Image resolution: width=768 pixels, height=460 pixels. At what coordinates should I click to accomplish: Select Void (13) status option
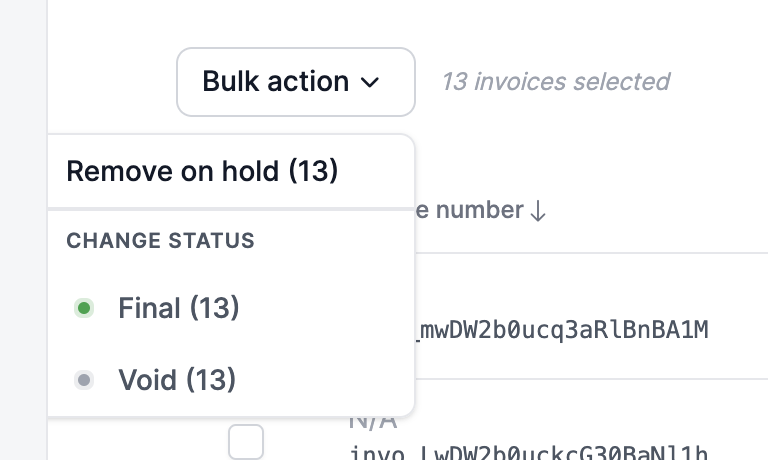[x=176, y=380]
